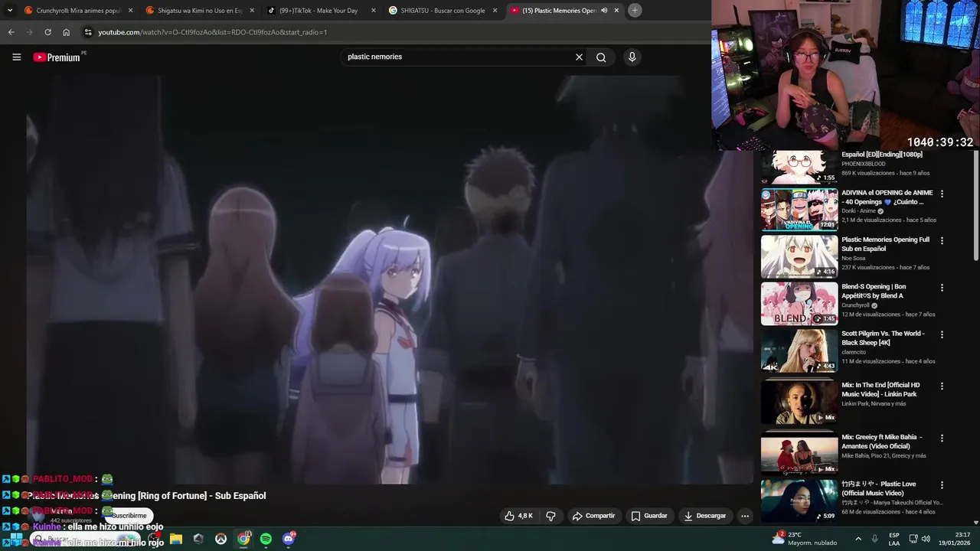Start voice search with microphone icon
The image size is (980, 551).
[x=632, y=57]
